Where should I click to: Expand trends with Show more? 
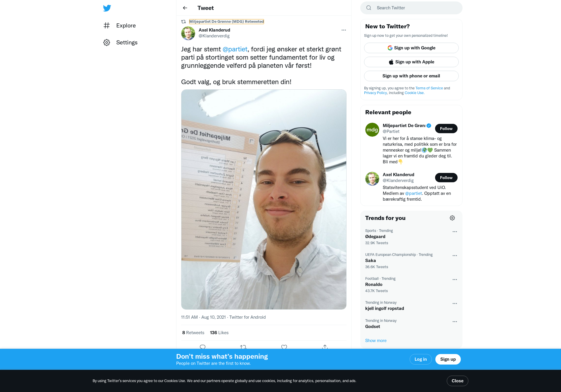[x=376, y=341]
